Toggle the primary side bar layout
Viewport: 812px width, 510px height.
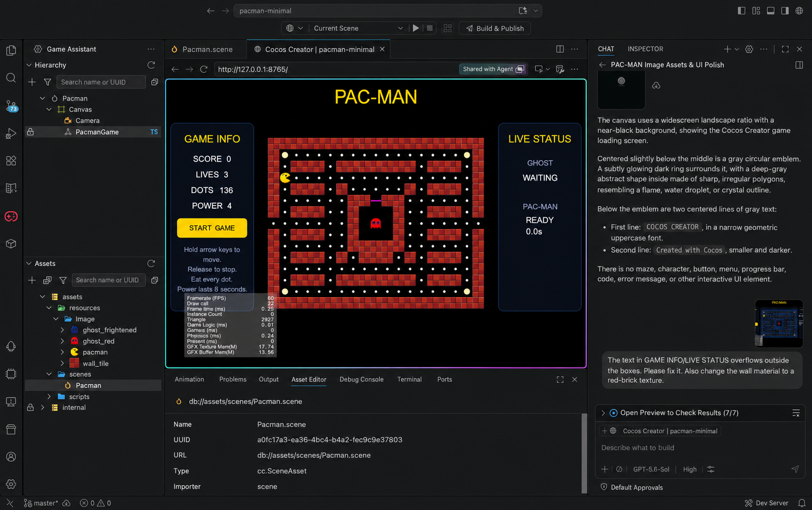[x=741, y=11]
